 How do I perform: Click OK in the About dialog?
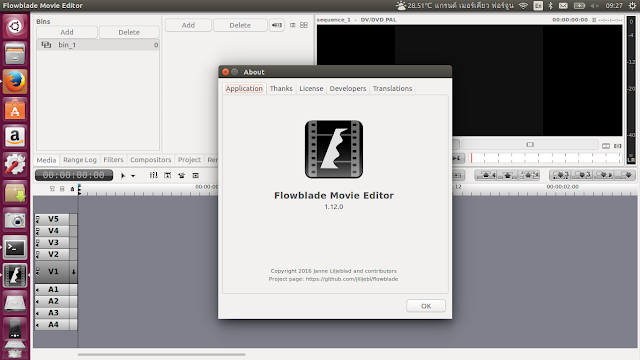click(x=426, y=306)
